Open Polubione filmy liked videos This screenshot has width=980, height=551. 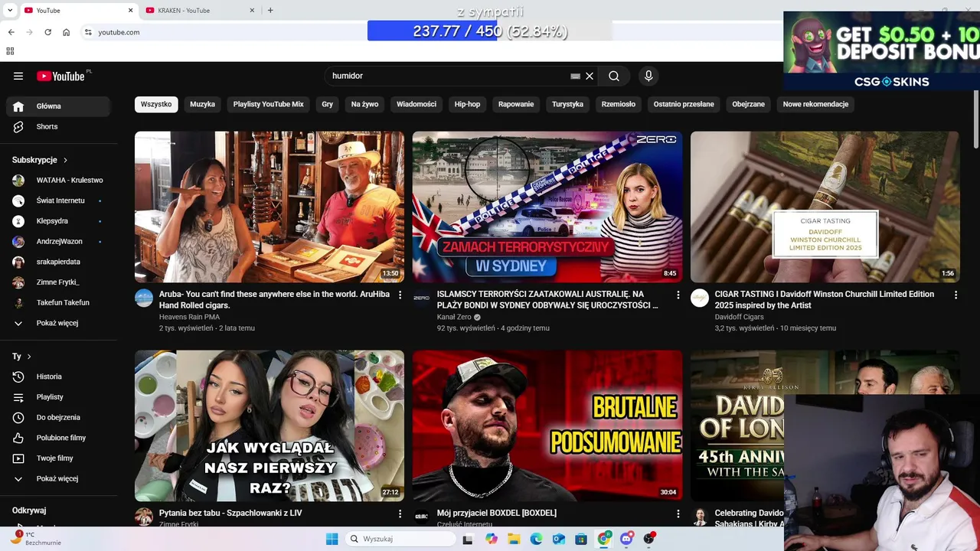(60, 438)
